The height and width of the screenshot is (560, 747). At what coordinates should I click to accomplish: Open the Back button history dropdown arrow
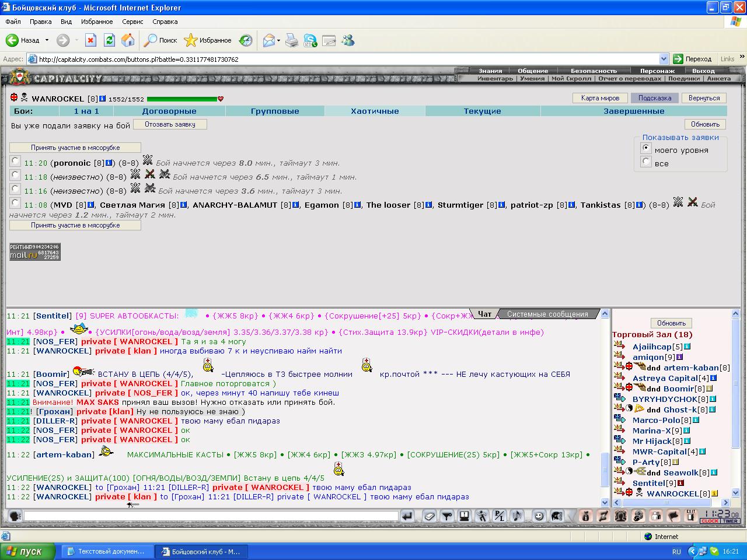(47, 40)
